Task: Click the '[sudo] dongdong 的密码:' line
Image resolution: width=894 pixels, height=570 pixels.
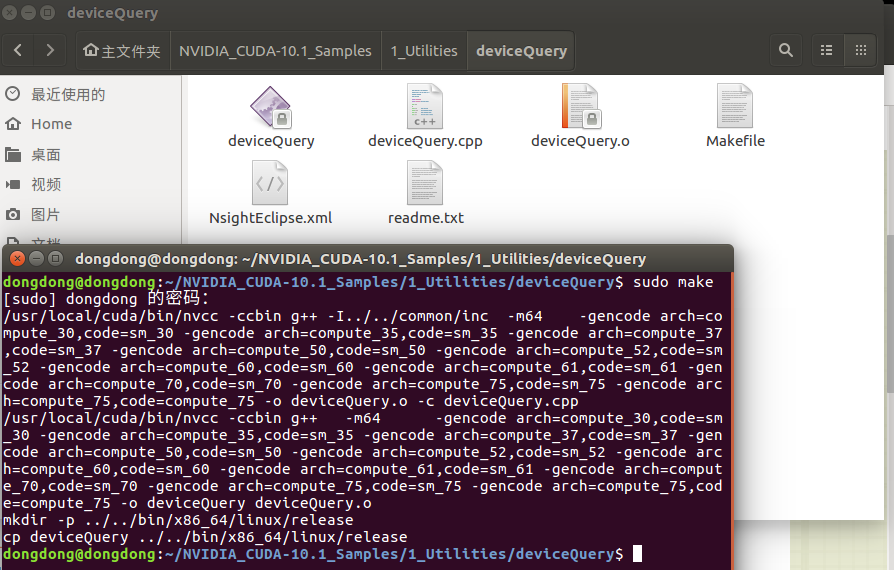Action: [106, 299]
